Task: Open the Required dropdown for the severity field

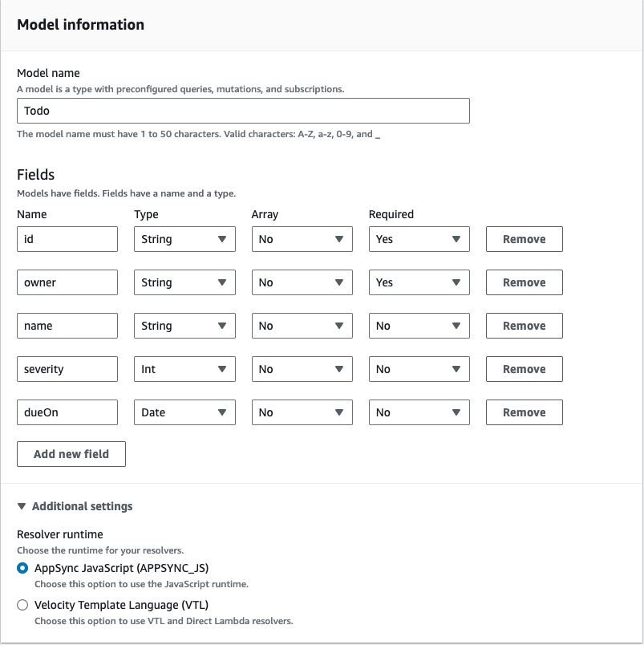Action: pos(419,368)
